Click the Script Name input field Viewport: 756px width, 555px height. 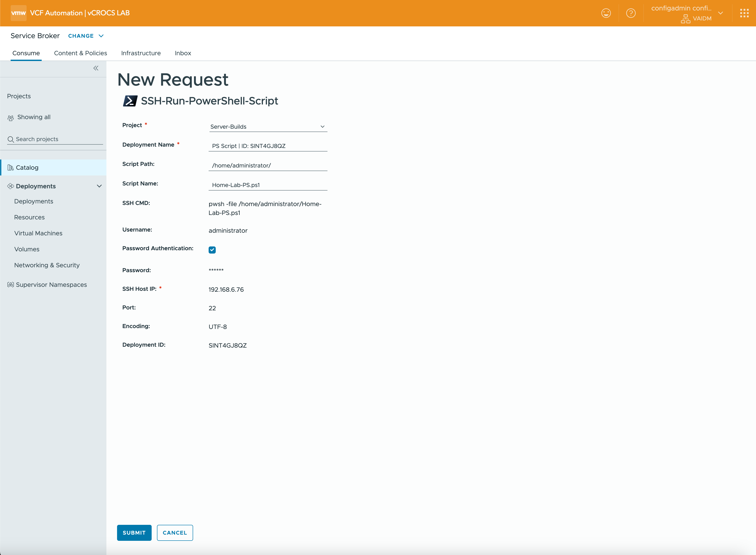(268, 185)
